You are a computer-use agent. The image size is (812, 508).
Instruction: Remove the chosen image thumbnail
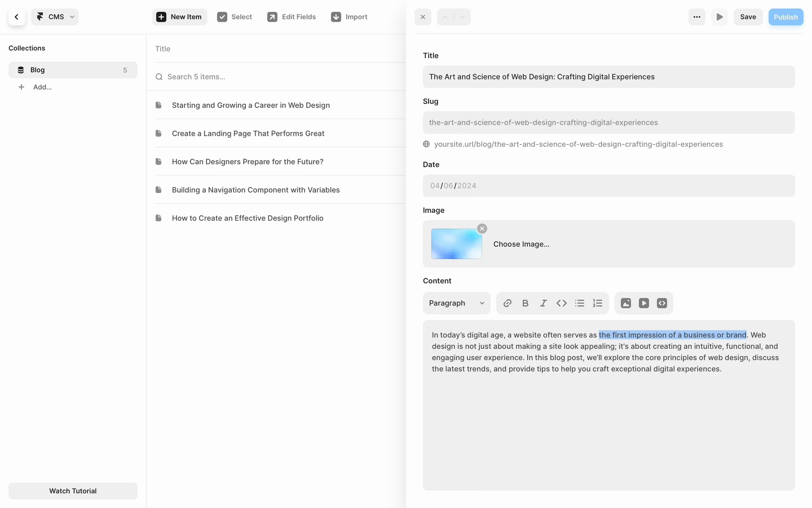[482, 229]
